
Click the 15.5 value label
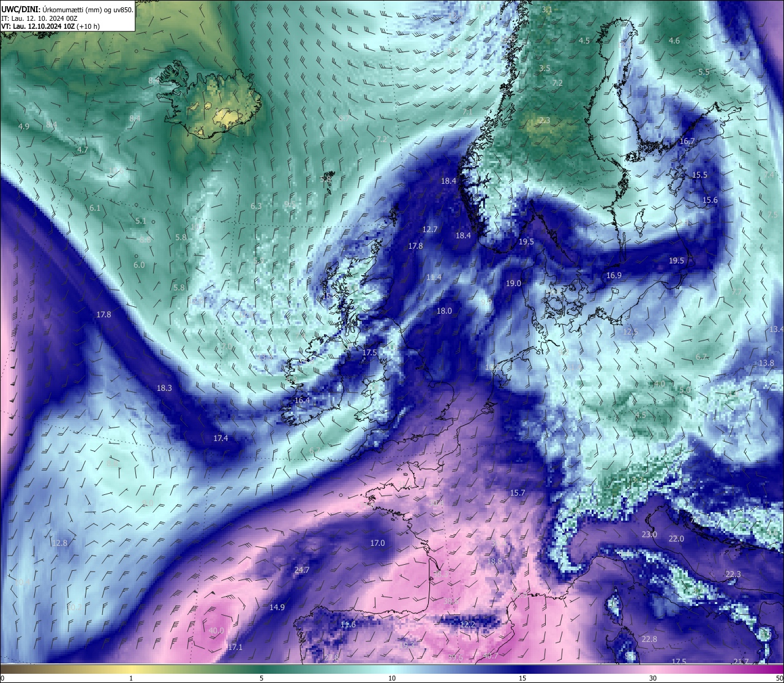[699, 175]
